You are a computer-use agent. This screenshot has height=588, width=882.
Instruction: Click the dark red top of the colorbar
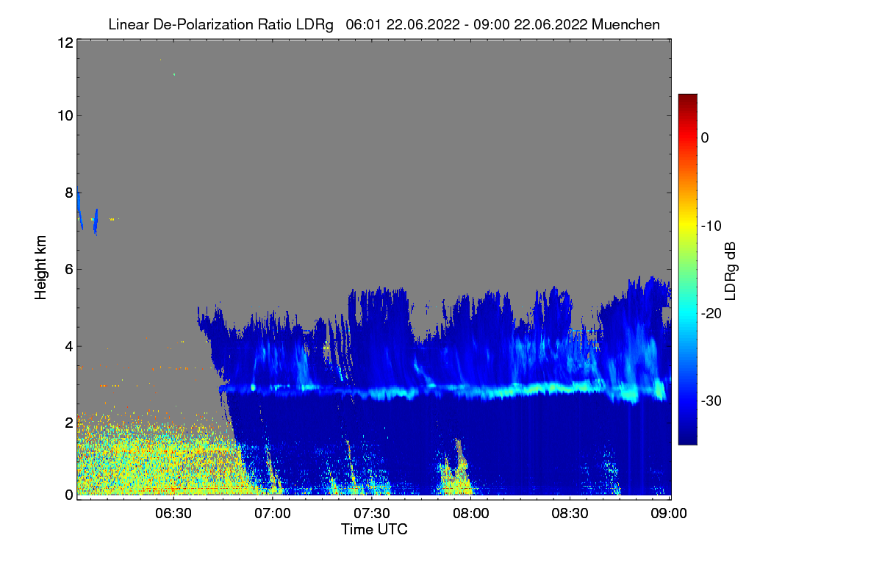click(687, 100)
